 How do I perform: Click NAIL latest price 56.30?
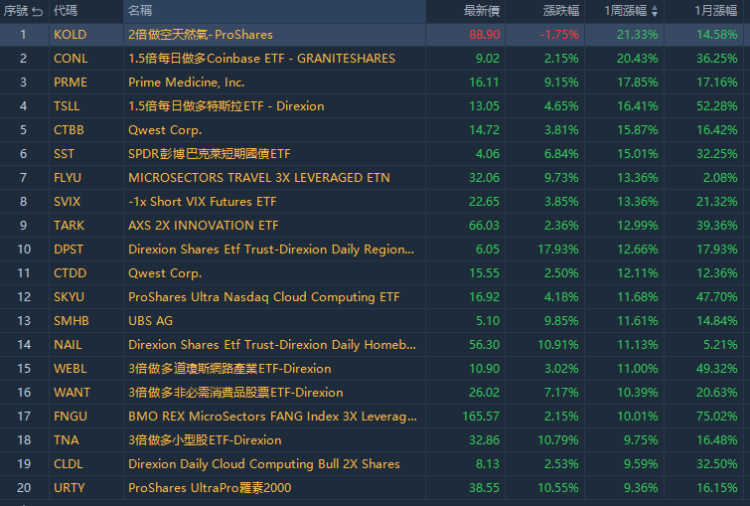coord(485,345)
